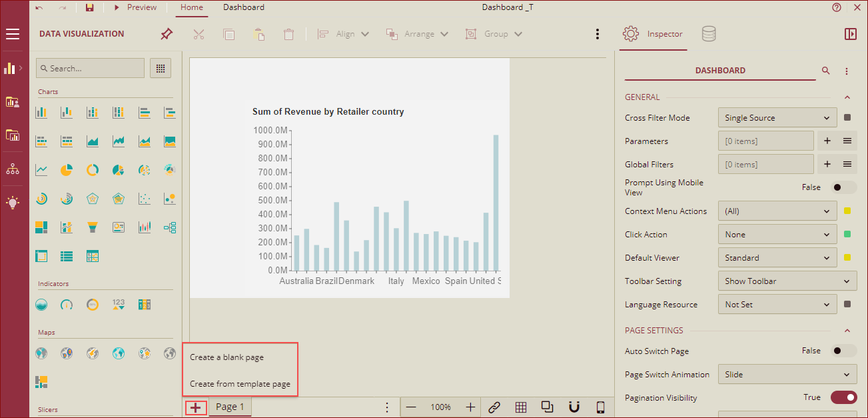Choose Create a blank page
868x418 pixels.
pos(227,357)
